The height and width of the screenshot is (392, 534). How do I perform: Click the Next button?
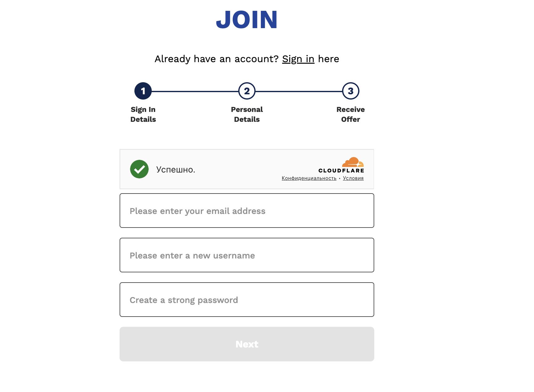pyautogui.click(x=247, y=344)
